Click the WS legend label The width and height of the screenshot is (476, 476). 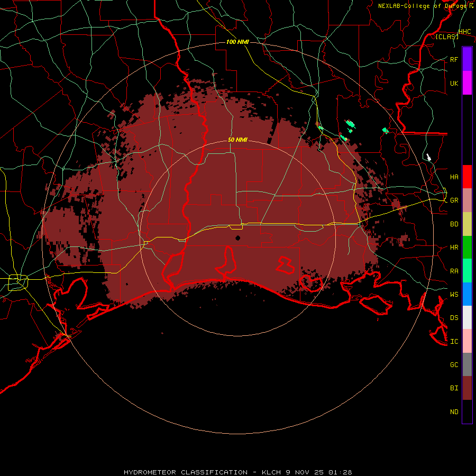[454, 295]
